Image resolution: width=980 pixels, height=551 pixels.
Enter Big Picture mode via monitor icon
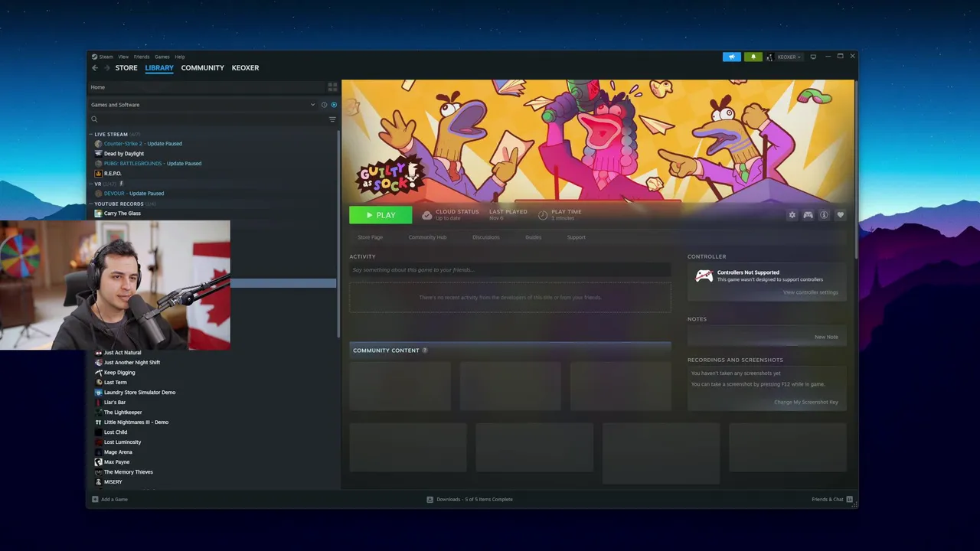(x=813, y=57)
